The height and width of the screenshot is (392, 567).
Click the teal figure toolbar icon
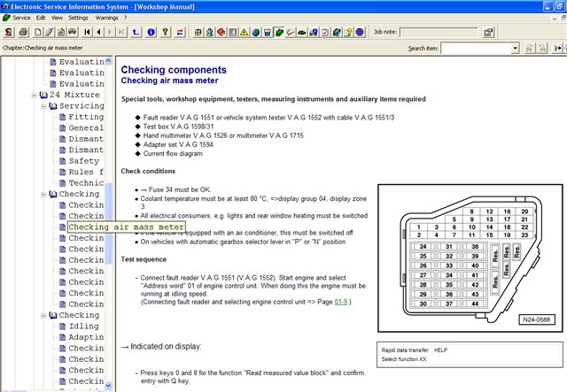[209, 32]
